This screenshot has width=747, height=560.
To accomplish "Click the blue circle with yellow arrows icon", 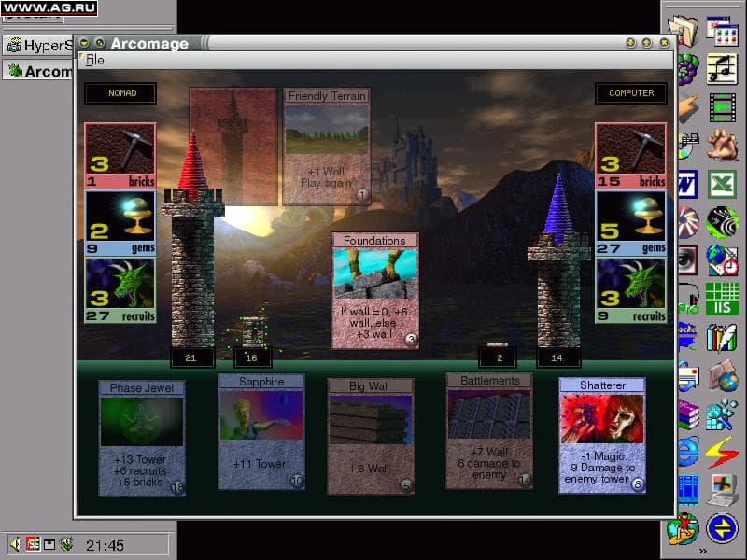I will click(x=722, y=528).
